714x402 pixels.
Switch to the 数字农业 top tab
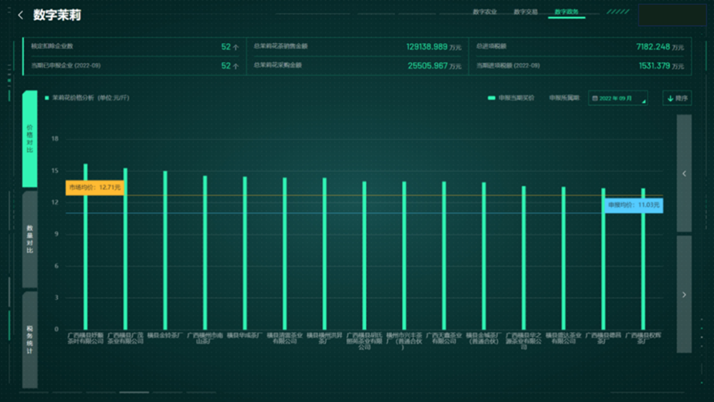484,12
